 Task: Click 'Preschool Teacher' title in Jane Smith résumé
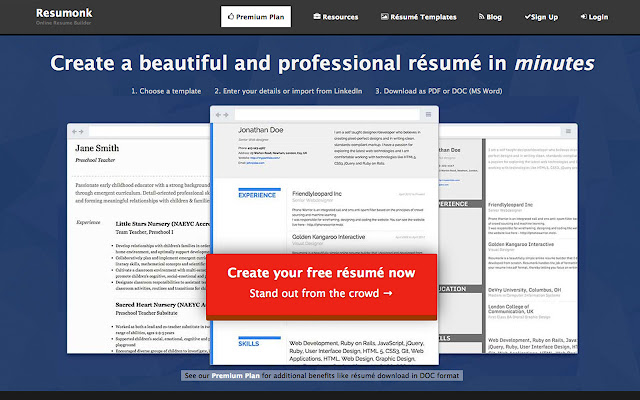pyautogui.click(x=95, y=160)
